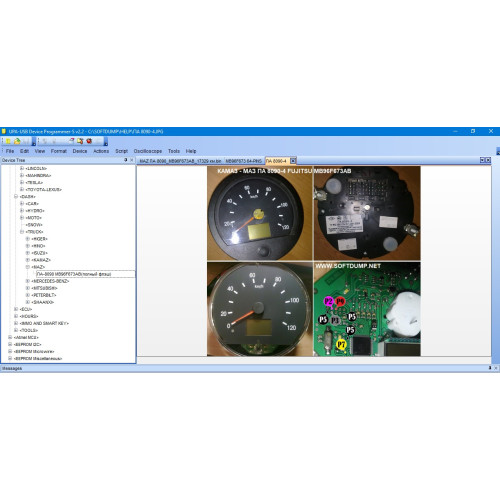
Task: Open the Script menu
Action: point(122,151)
